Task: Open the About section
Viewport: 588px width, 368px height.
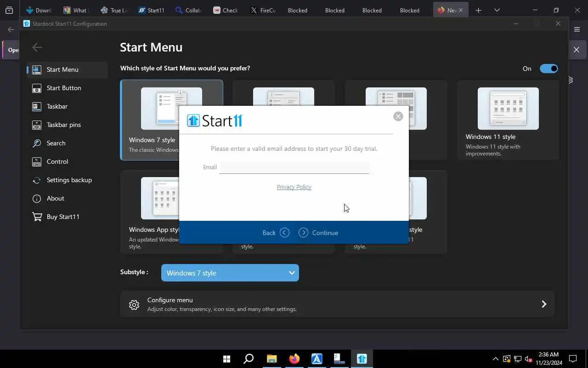Action: (67, 198)
